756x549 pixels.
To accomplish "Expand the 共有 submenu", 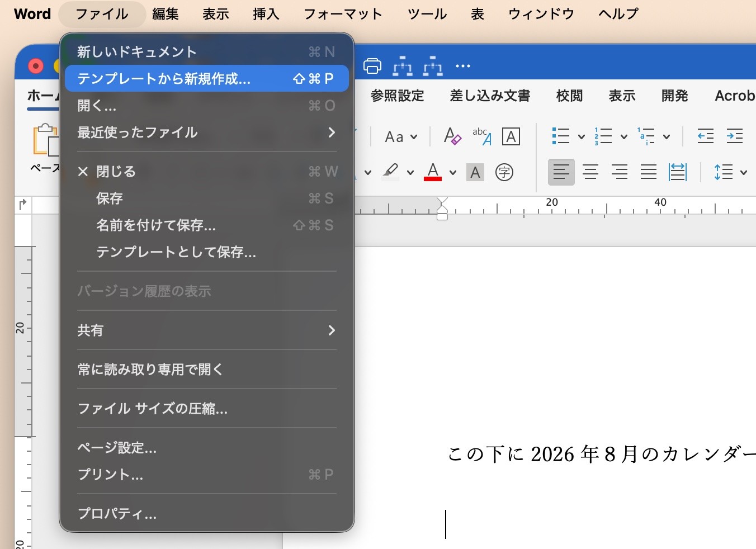I will click(x=207, y=330).
